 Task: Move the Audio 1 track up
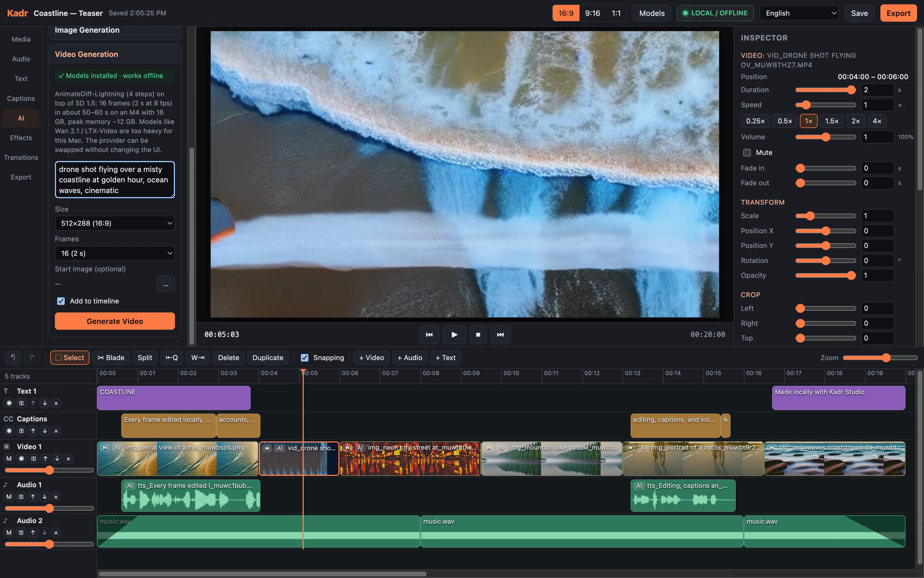click(x=33, y=497)
